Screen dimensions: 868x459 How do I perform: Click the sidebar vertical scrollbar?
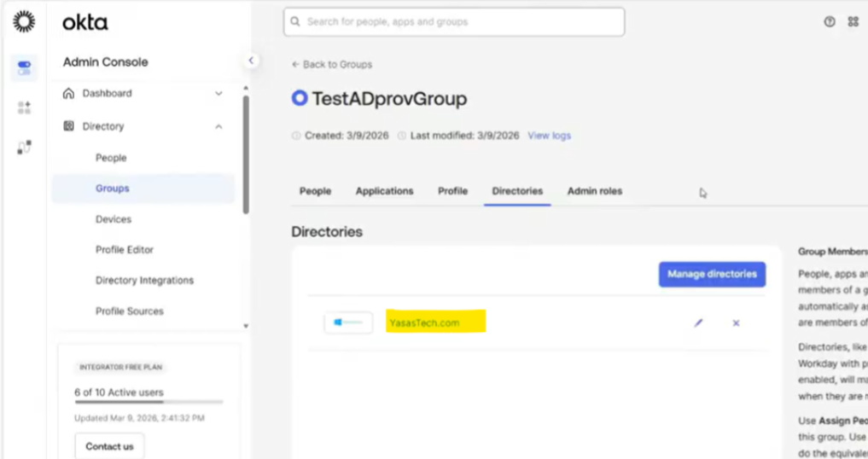point(246,154)
